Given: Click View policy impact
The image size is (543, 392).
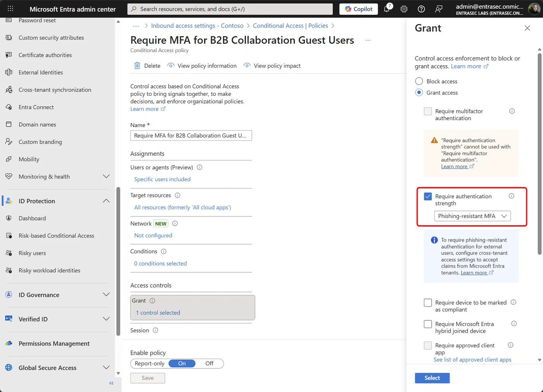Looking at the screenshot, I should point(272,66).
